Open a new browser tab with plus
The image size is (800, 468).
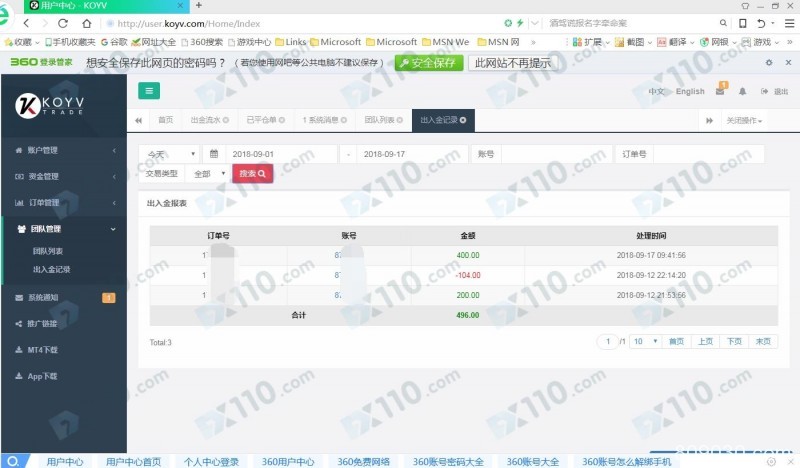199,5
